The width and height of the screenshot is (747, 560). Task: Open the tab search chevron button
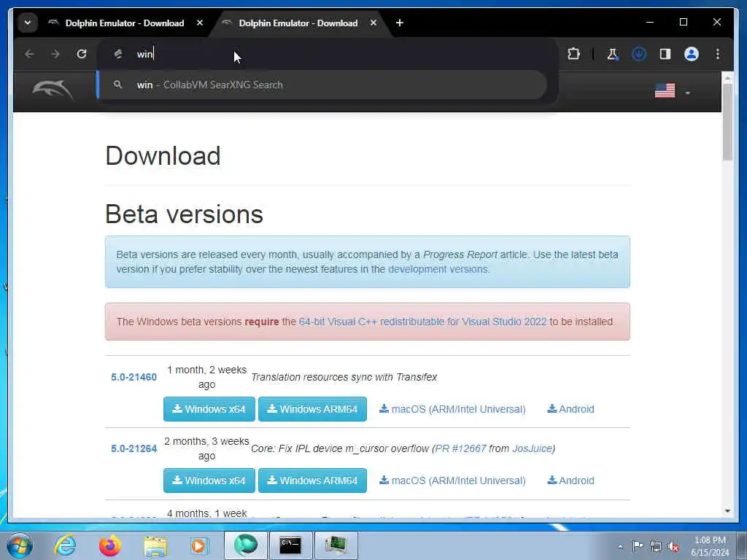[x=28, y=23]
